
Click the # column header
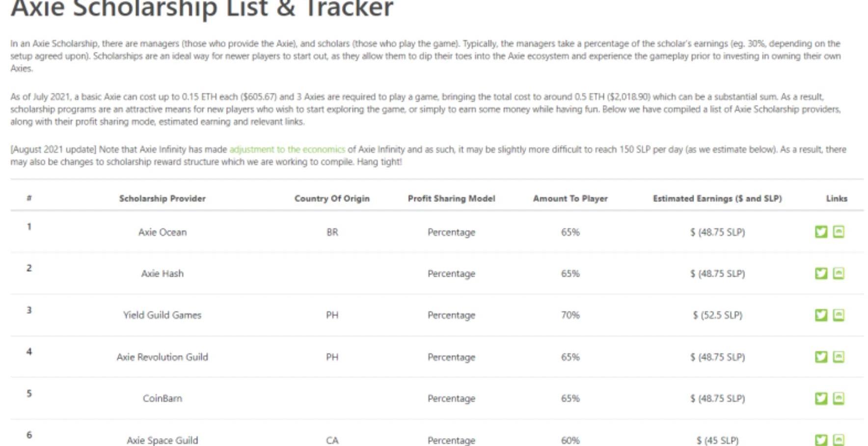pos(29,198)
